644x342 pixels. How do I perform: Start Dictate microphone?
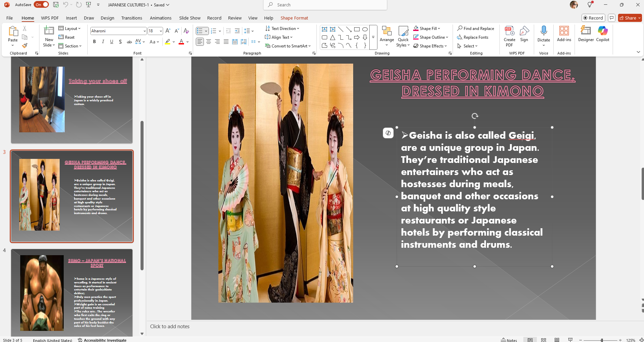[544, 34]
